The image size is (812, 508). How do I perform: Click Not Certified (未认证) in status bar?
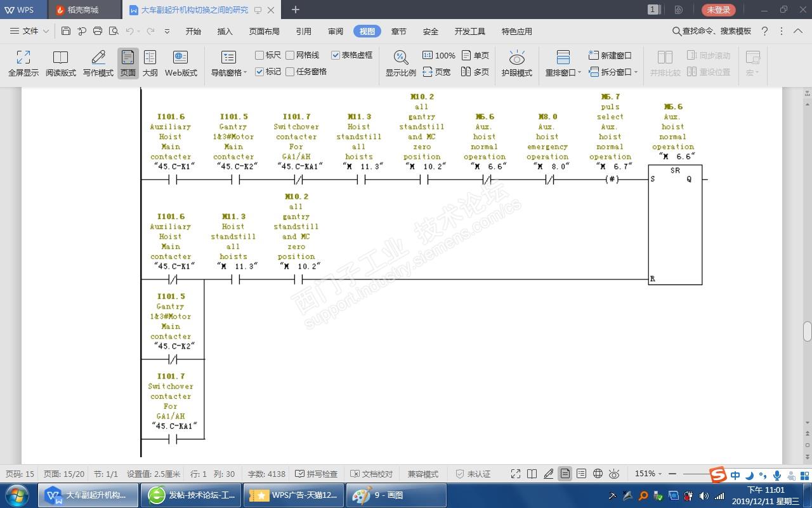[x=473, y=474]
